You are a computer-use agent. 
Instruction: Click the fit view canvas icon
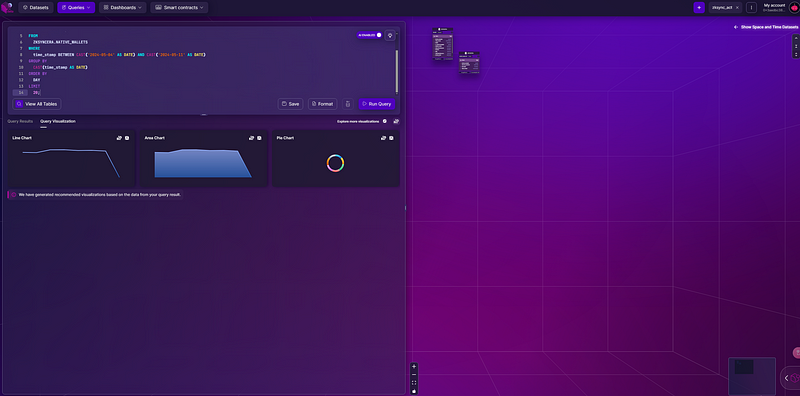[414, 383]
